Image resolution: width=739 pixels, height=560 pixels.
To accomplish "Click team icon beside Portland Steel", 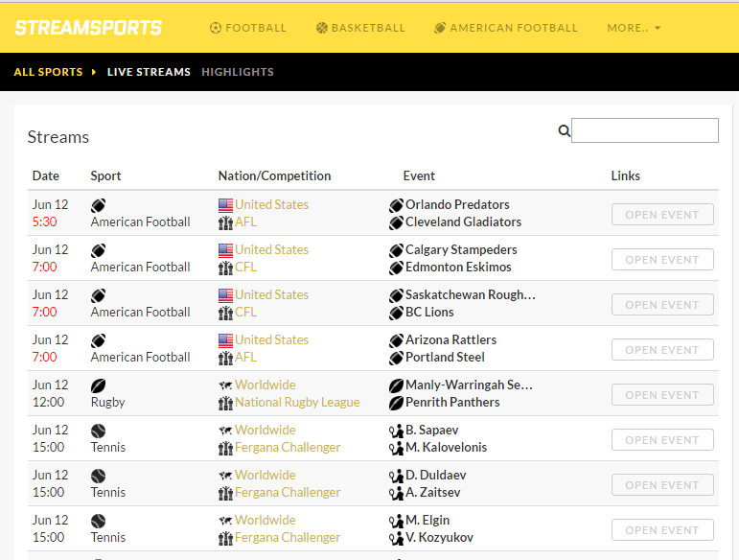I will coord(397,358).
